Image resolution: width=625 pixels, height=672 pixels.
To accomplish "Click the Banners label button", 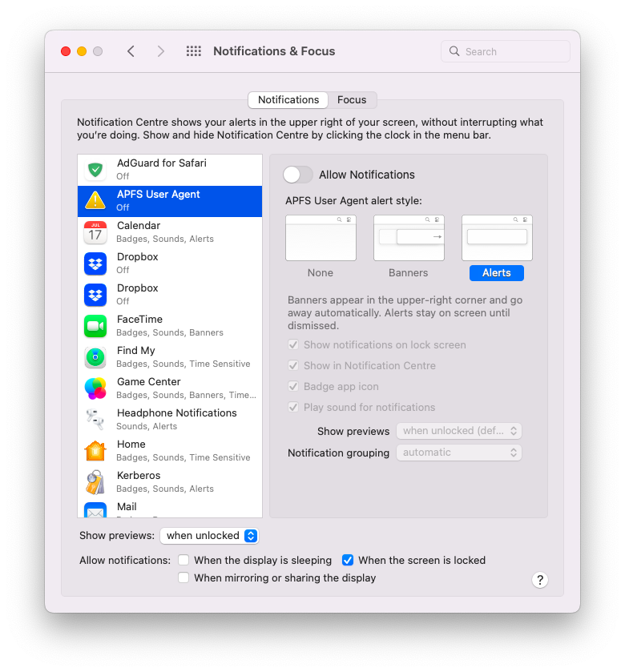I will coord(409,273).
